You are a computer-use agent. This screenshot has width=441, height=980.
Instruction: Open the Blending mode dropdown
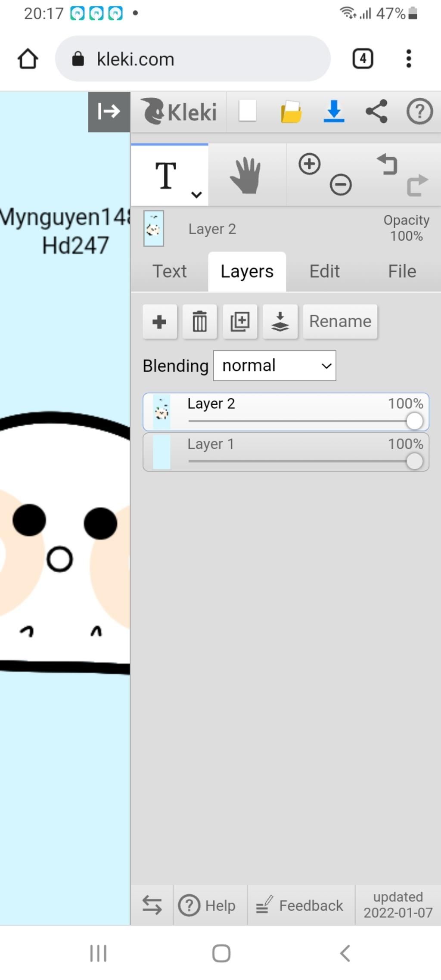[275, 366]
